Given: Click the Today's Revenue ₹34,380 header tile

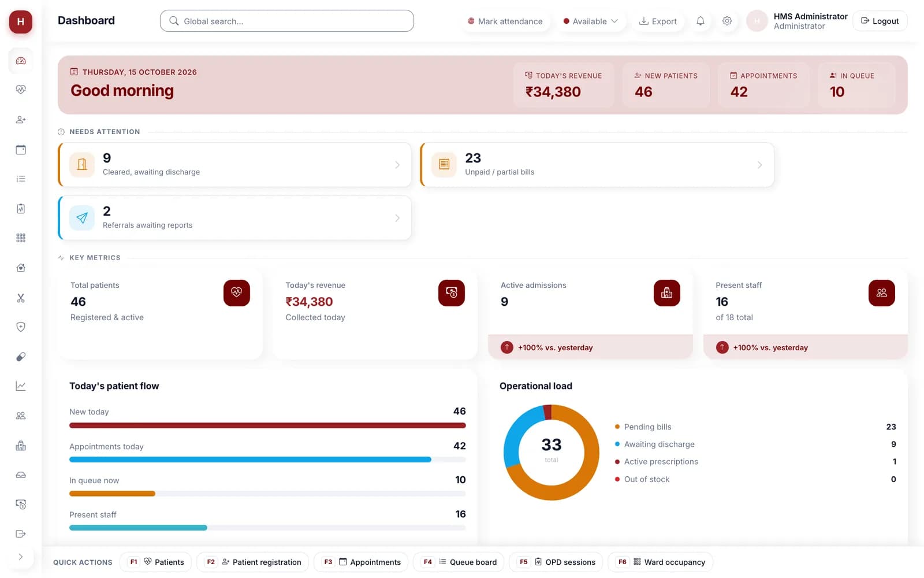Looking at the screenshot, I should coord(564,85).
